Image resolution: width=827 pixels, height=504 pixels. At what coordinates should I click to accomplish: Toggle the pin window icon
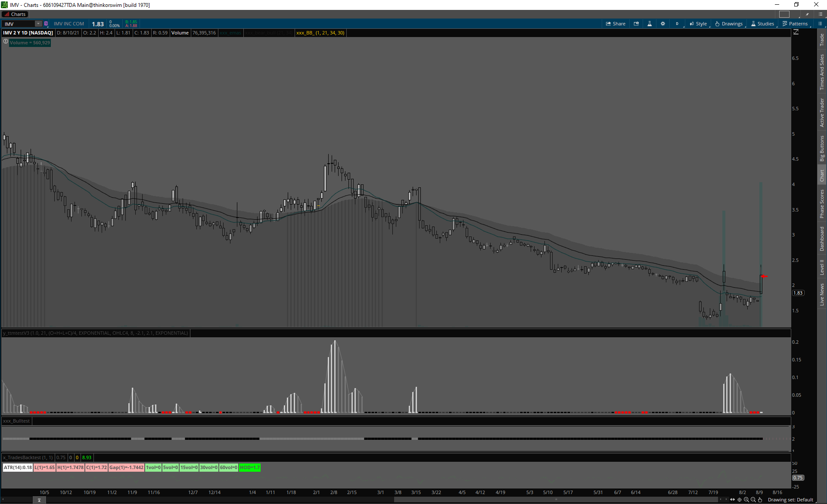pos(808,14)
